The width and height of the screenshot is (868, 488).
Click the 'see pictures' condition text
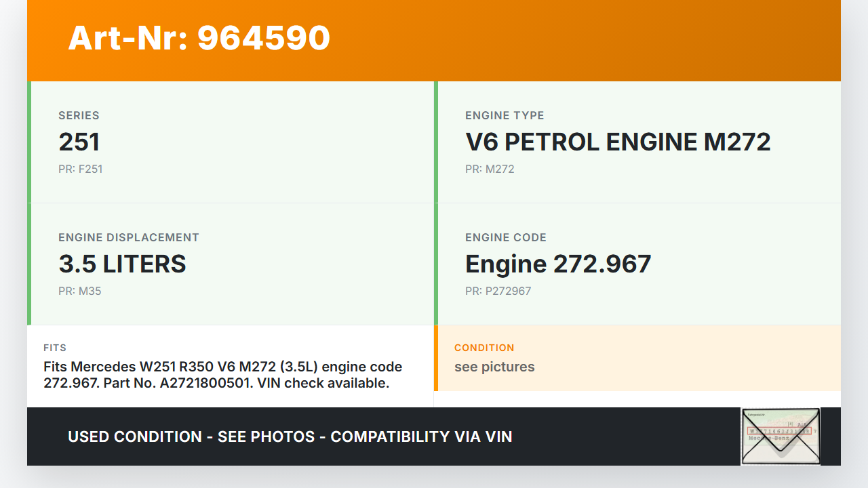tap(494, 367)
